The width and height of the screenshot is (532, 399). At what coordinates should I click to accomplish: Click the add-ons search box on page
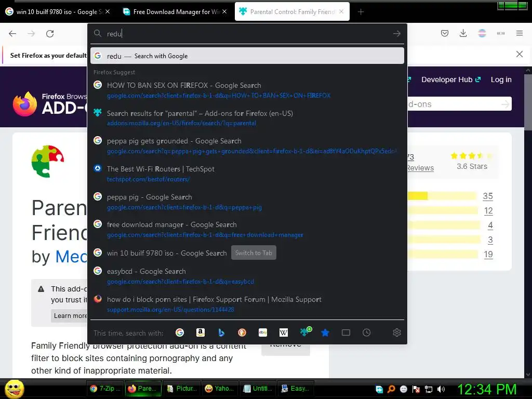coord(455,104)
